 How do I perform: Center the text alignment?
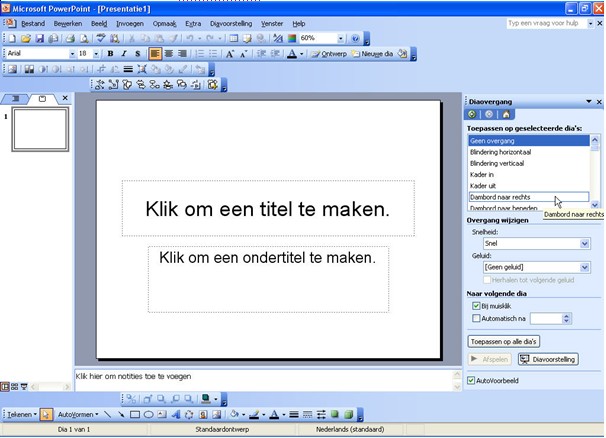pos(169,54)
